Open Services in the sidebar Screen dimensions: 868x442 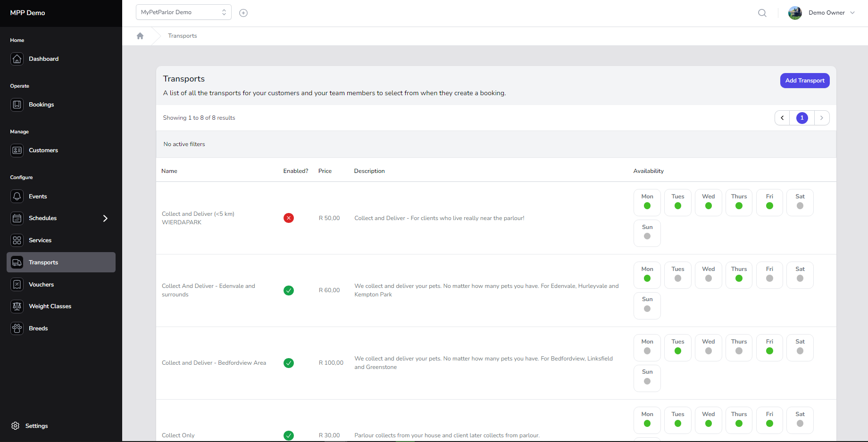[61, 240]
